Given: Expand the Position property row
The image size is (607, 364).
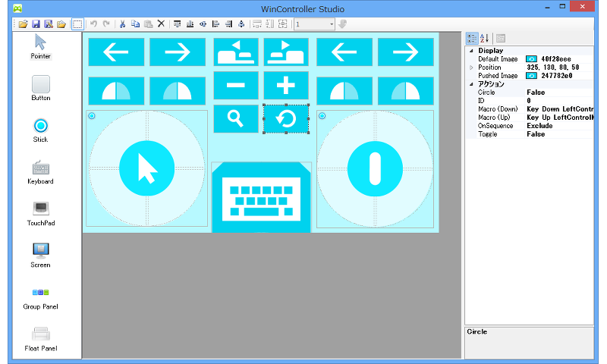Looking at the screenshot, I should pos(471,67).
